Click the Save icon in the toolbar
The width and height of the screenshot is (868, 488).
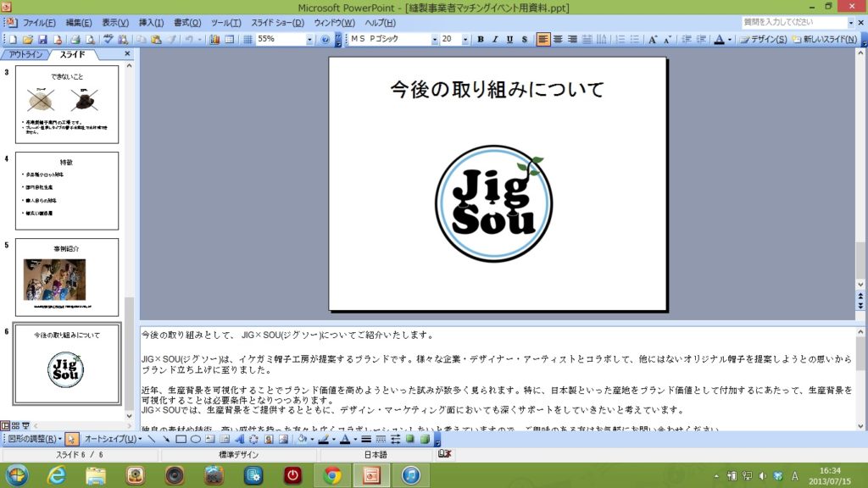click(x=42, y=40)
